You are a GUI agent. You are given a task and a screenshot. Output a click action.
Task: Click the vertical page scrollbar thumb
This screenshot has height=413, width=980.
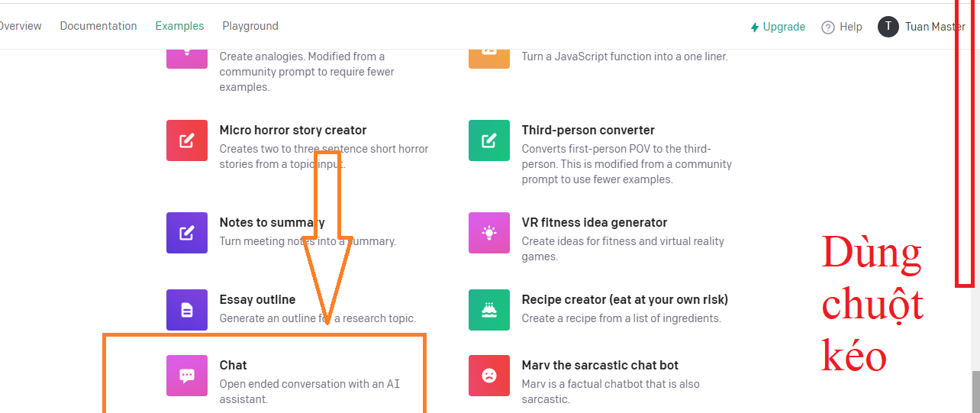[975, 391]
